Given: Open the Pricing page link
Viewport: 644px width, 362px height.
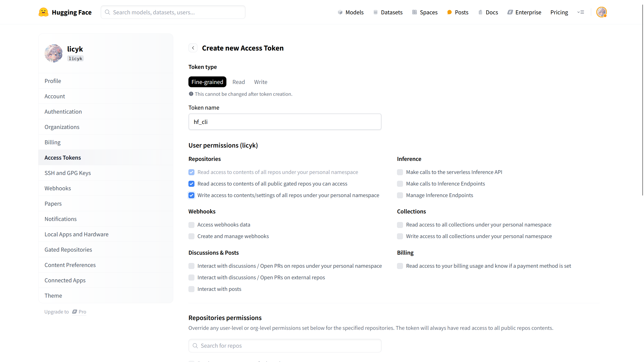Looking at the screenshot, I should pyautogui.click(x=559, y=12).
